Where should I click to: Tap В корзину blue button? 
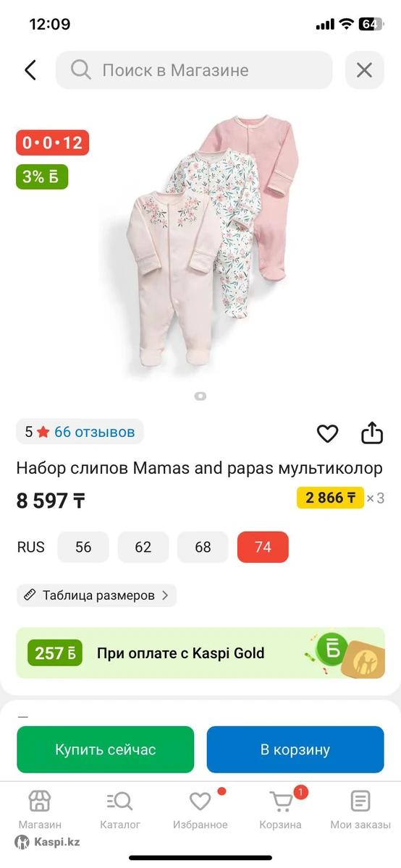[x=295, y=750]
